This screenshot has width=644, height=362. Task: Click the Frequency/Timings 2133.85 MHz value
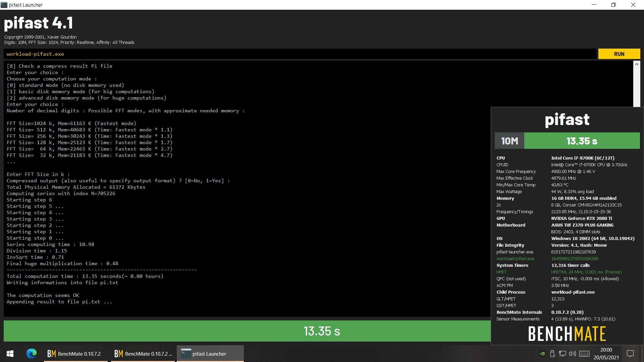coord(581,212)
